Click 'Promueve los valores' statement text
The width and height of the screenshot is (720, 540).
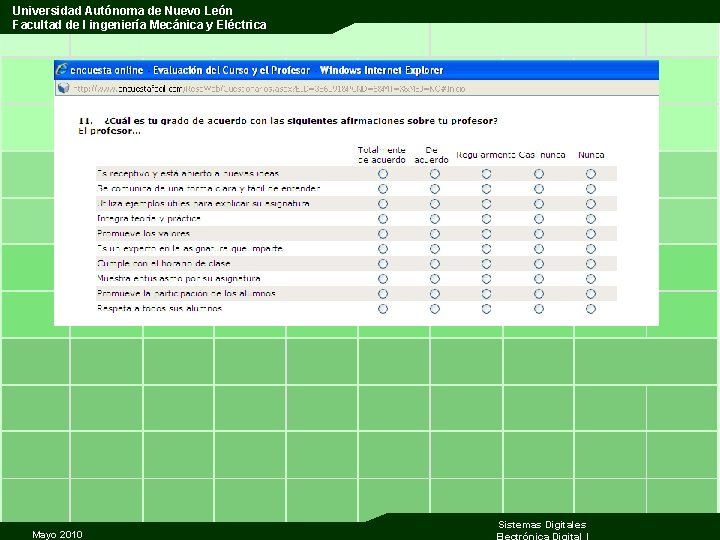143,233
